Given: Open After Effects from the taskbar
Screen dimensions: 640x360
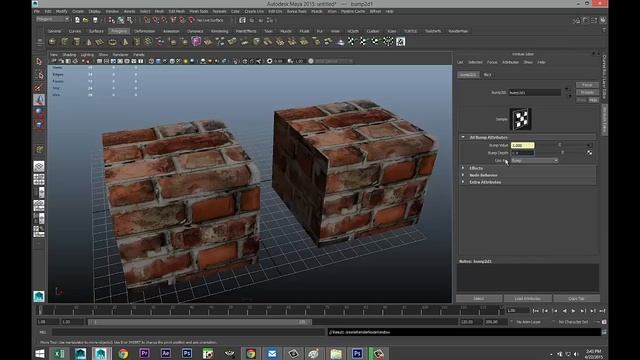Looking at the screenshot, I should pyautogui.click(x=165, y=353).
